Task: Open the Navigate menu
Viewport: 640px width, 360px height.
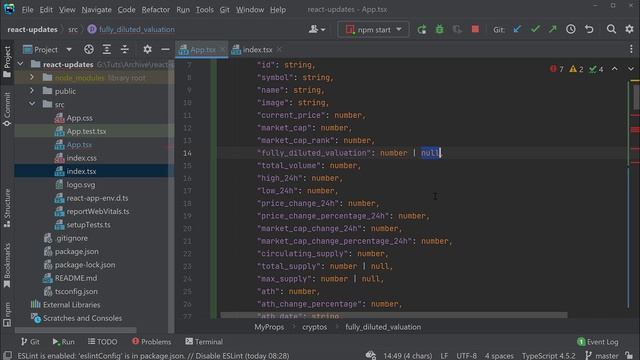Action: [96, 9]
